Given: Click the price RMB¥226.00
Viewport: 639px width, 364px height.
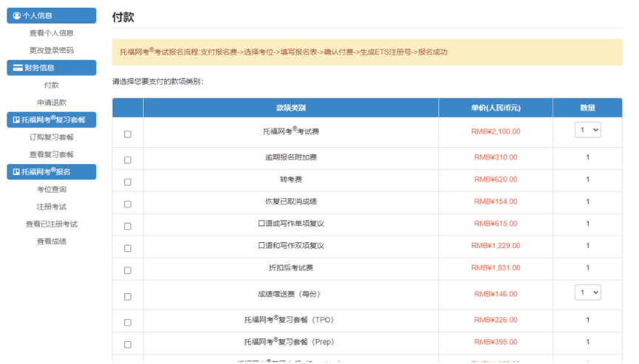Looking at the screenshot, I should [496, 320].
